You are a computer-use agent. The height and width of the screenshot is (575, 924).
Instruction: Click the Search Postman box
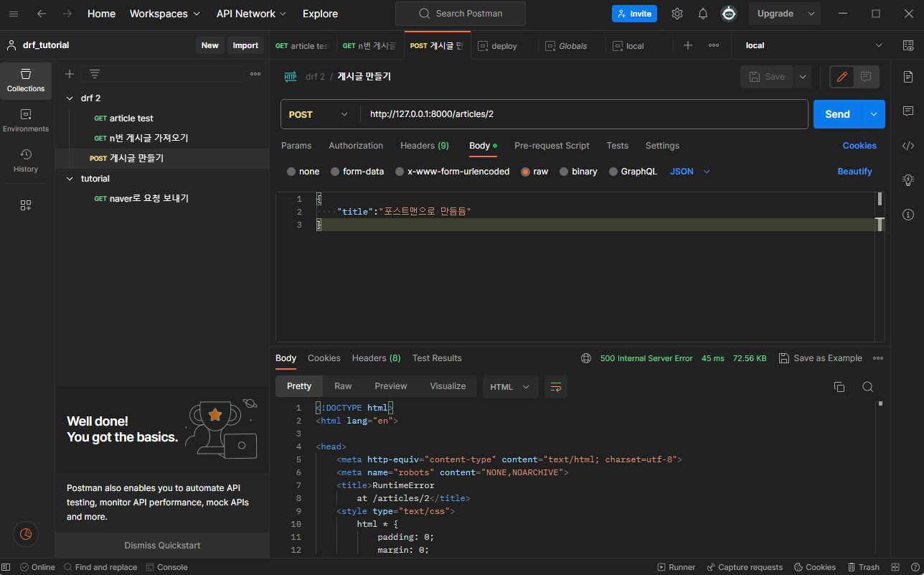point(461,14)
